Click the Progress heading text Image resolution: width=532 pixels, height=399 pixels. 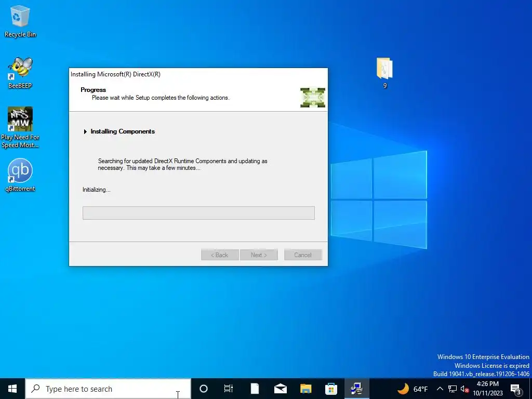[x=94, y=90]
